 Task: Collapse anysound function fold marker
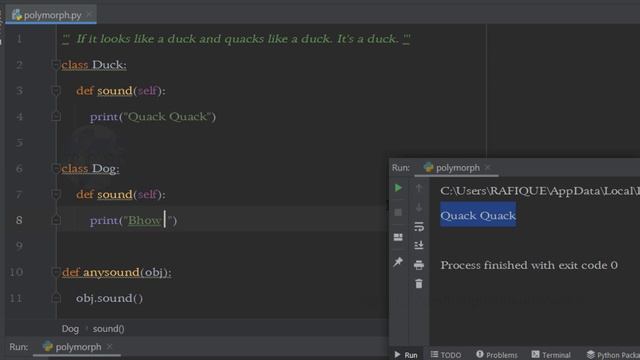coord(56,272)
